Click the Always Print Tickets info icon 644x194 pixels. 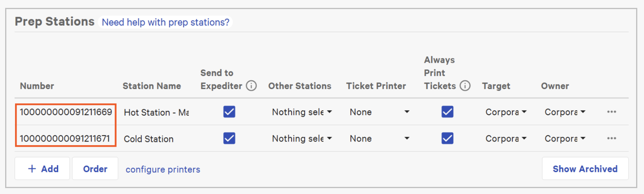click(x=465, y=86)
